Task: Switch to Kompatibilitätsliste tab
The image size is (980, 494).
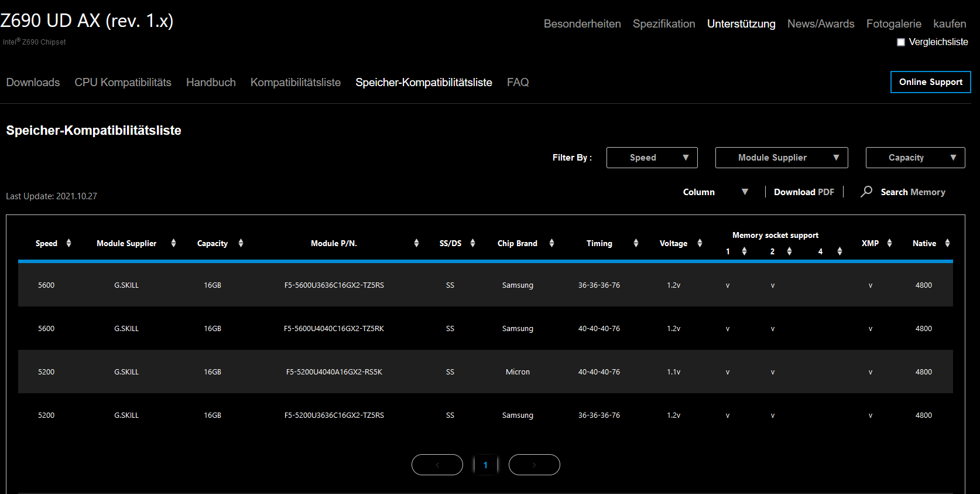Action: coord(296,83)
